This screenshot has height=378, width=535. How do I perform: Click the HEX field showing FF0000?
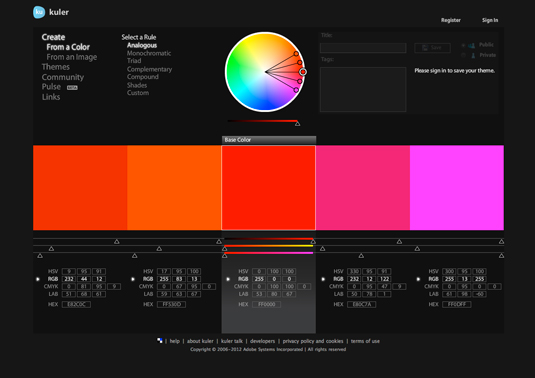[x=266, y=304]
